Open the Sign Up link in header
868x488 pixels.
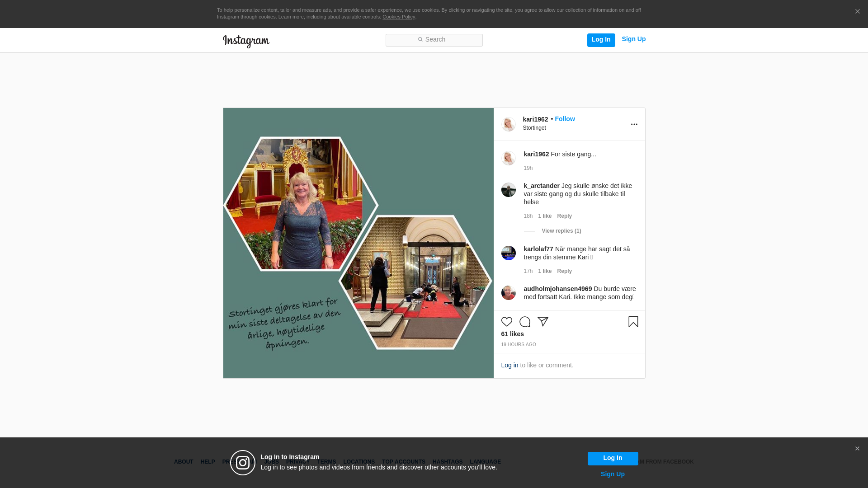pos(633,39)
